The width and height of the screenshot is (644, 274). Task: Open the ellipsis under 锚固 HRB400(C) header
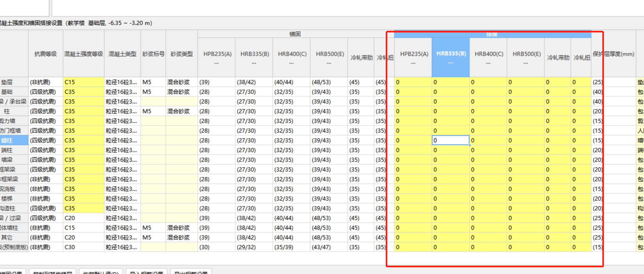[x=291, y=63]
